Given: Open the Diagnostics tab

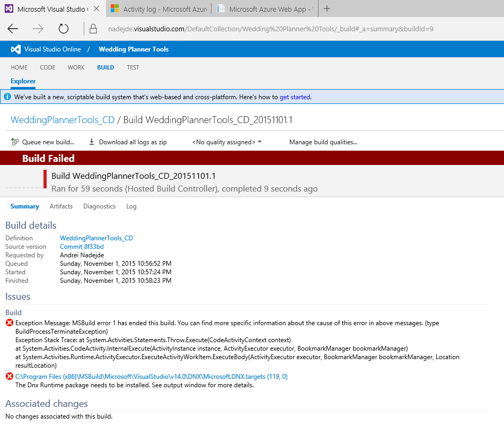Looking at the screenshot, I should pos(99,206).
